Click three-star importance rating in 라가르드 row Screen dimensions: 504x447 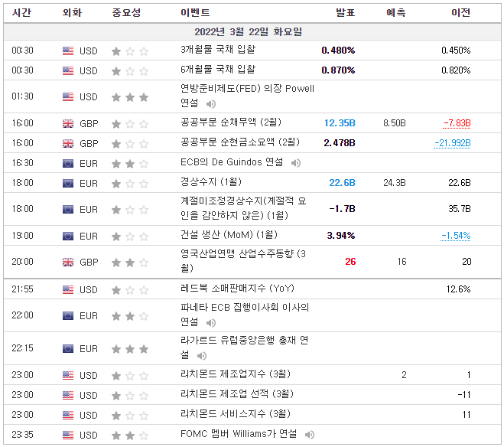130,348
